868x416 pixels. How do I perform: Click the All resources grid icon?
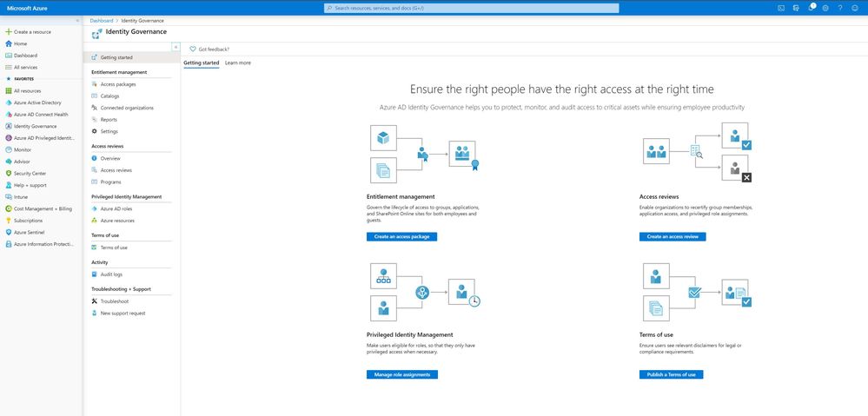click(9, 90)
